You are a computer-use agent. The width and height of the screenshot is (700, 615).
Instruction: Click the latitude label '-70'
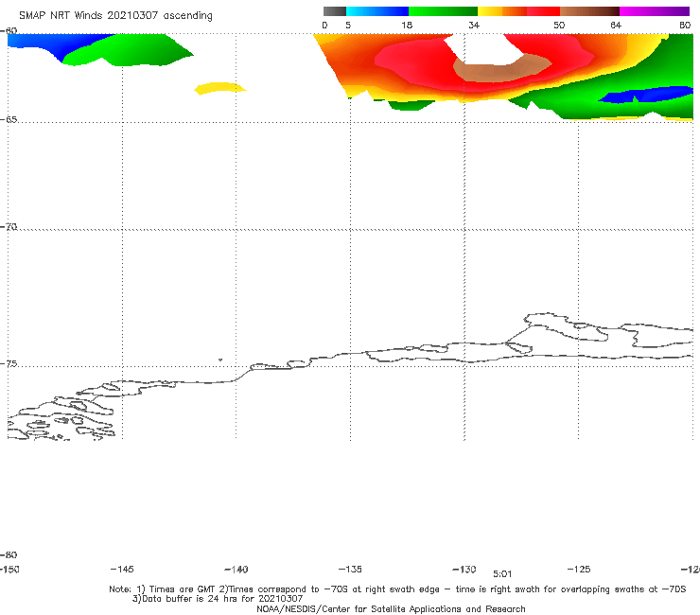click(9, 226)
